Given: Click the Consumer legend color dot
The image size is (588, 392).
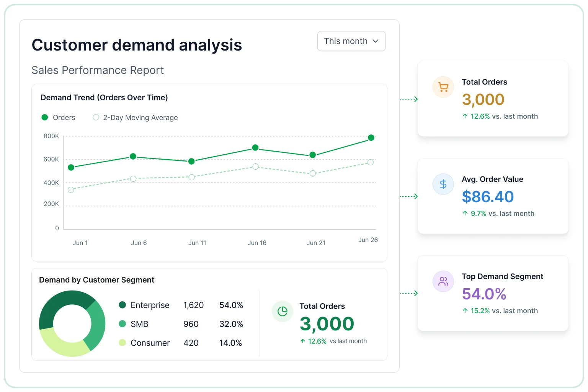Looking at the screenshot, I should tap(122, 342).
